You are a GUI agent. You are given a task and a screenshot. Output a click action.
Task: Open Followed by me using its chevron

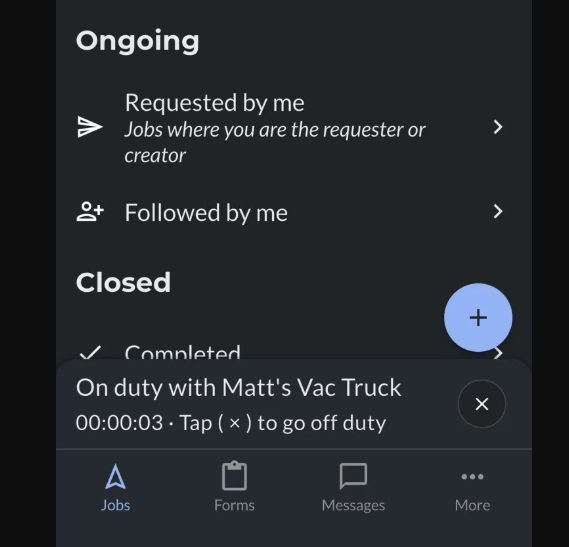pos(498,211)
